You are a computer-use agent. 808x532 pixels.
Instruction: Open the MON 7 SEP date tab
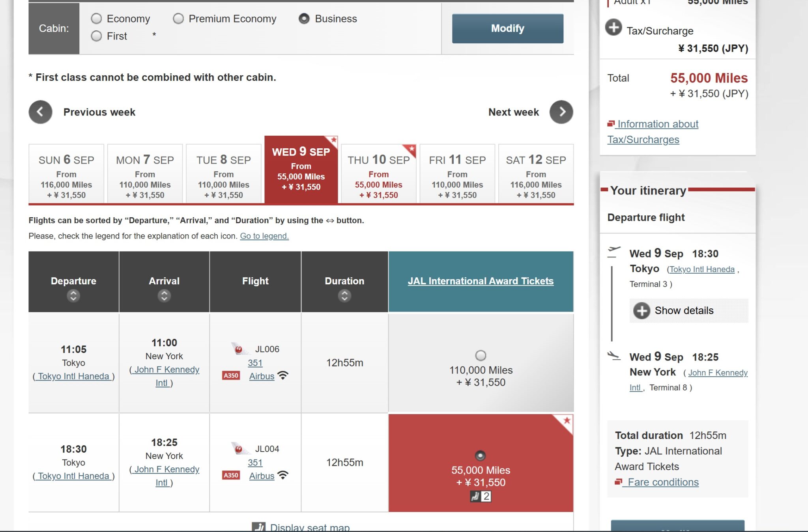pos(145,174)
